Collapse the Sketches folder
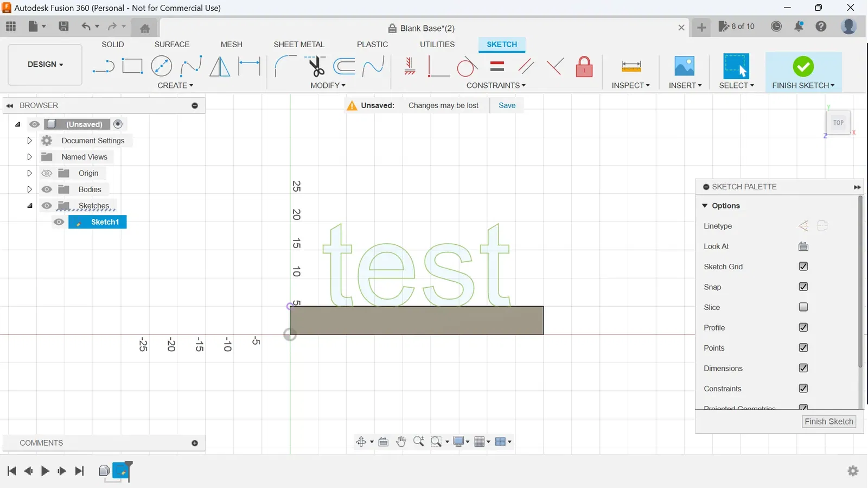The image size is (868, 488). coord(30,206)
